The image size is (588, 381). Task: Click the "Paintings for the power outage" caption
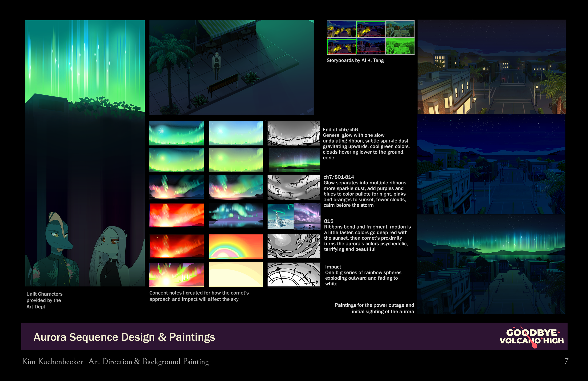[x=374, y=308]
